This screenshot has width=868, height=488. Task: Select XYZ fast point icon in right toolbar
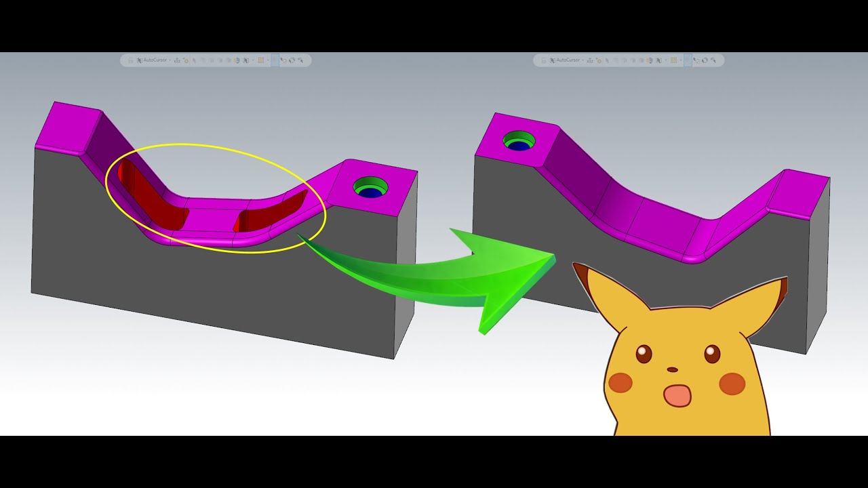[590, 60]
